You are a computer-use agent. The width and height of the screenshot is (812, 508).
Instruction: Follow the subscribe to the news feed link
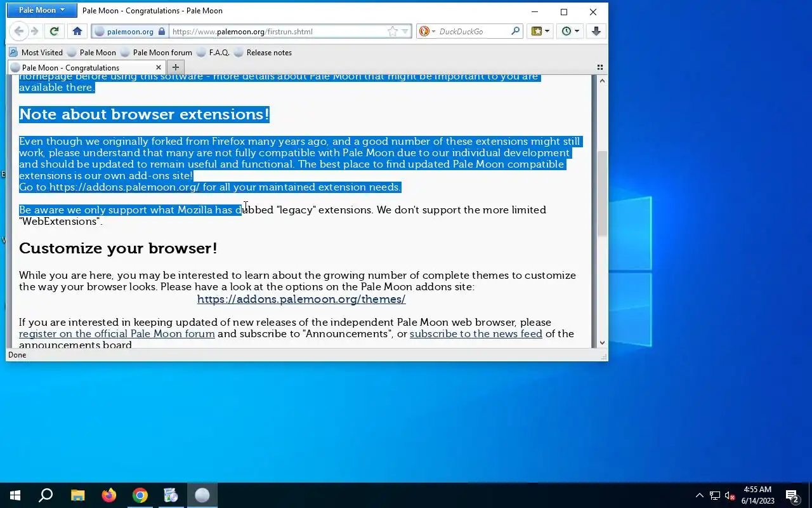pyautogui.click(x=476, y=333)
